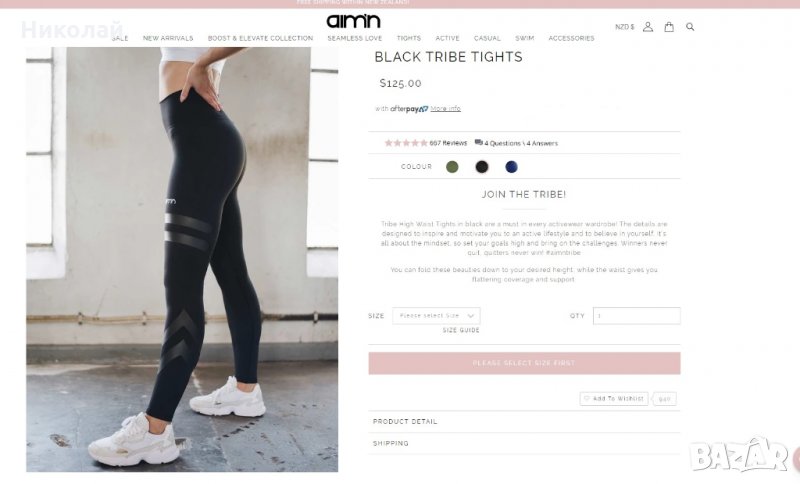The image size is (800, 484).
Task: Click the Afterpay logo
Action: (409, 109)
